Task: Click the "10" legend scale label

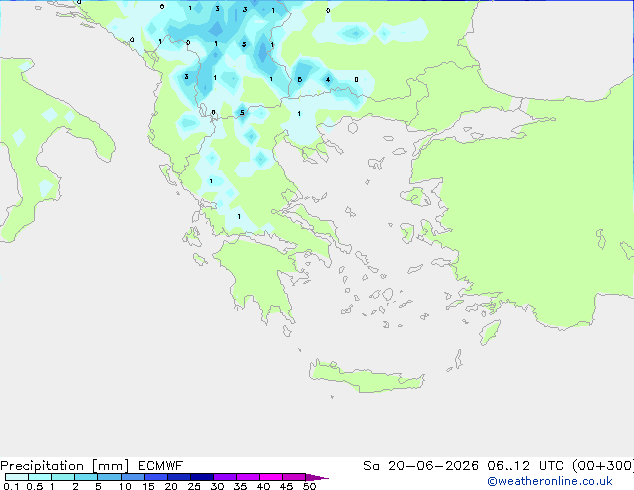Action: [x=125, y=486]
